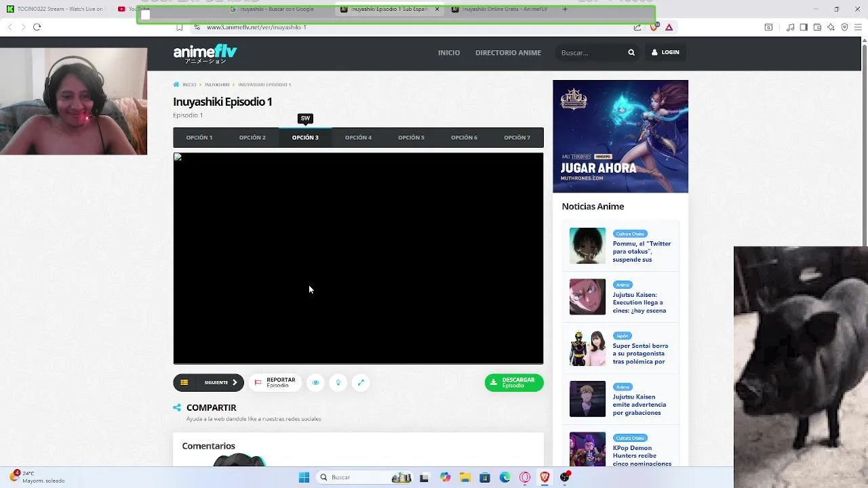The width and height of the screenshot is (868, 488).
Task: Open the Inuyashiki breadcrumb link
Action: point(217,85)
